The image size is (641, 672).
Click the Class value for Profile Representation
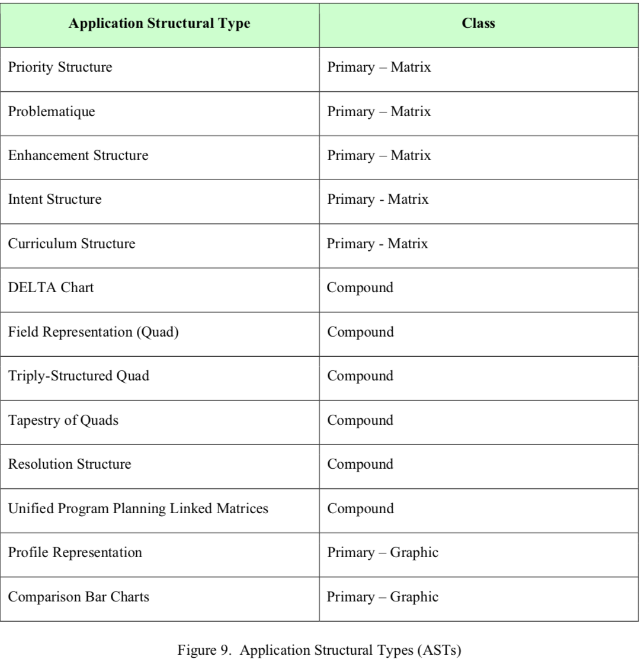[383, 552]
